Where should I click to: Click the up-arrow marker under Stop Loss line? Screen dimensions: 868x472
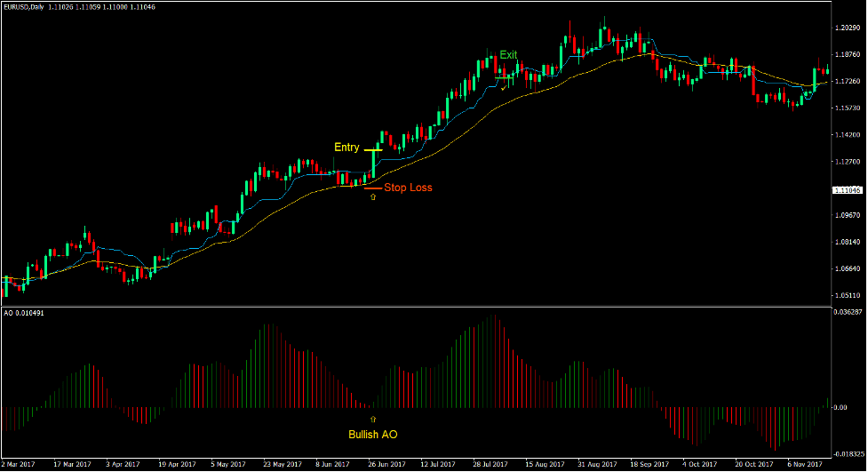[373, 197]
